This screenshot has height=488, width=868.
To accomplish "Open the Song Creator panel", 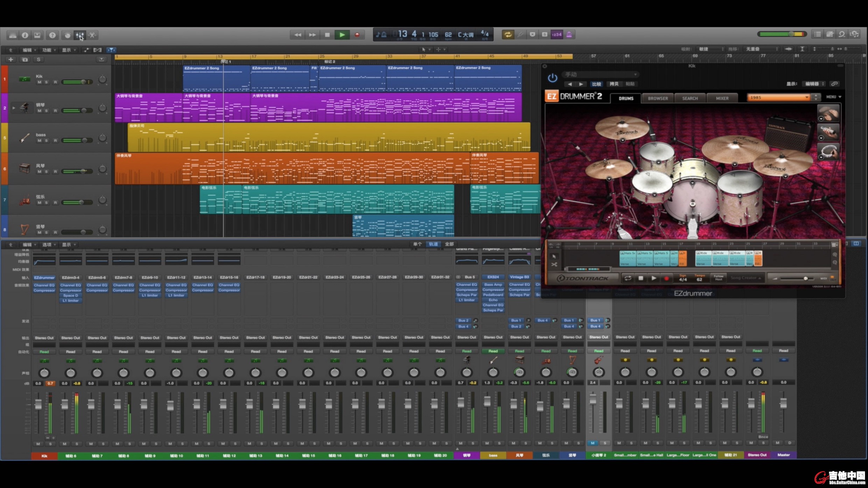I will [x=745, y=278].
